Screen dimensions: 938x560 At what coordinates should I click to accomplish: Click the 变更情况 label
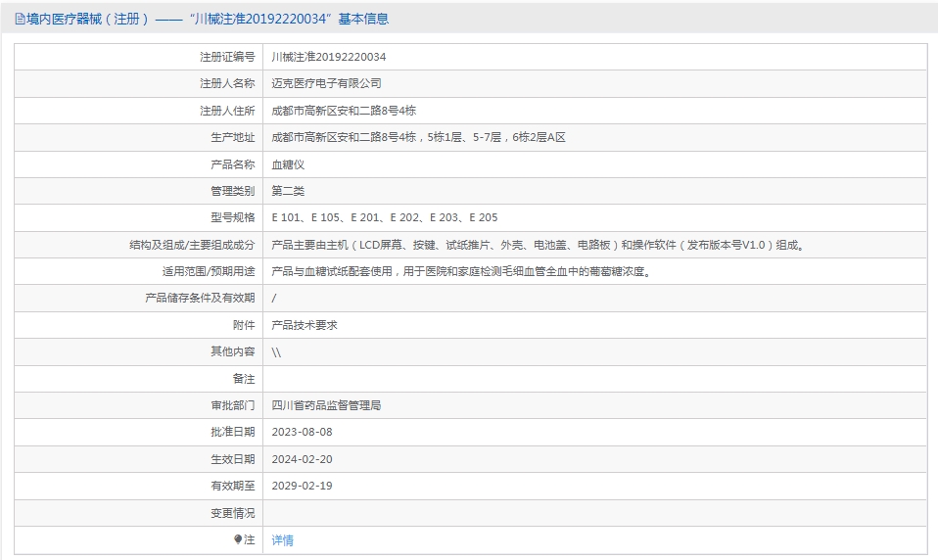coord(233,513)
